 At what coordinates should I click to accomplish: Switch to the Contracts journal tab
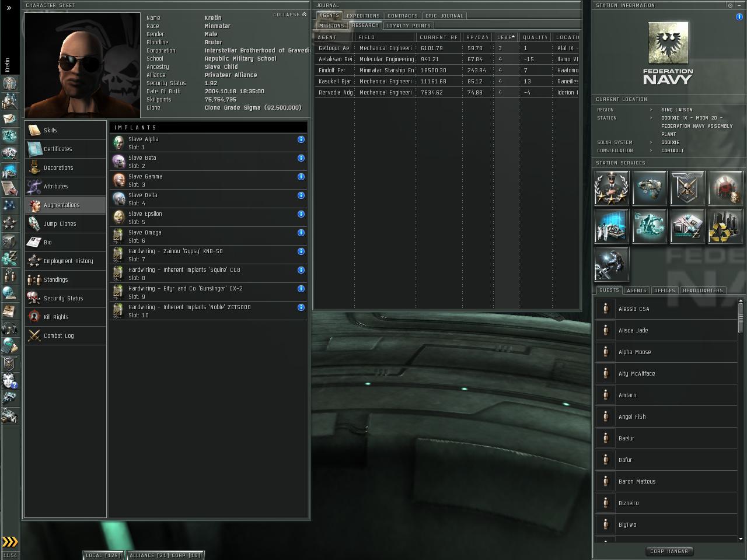click(x=403, y=16)
